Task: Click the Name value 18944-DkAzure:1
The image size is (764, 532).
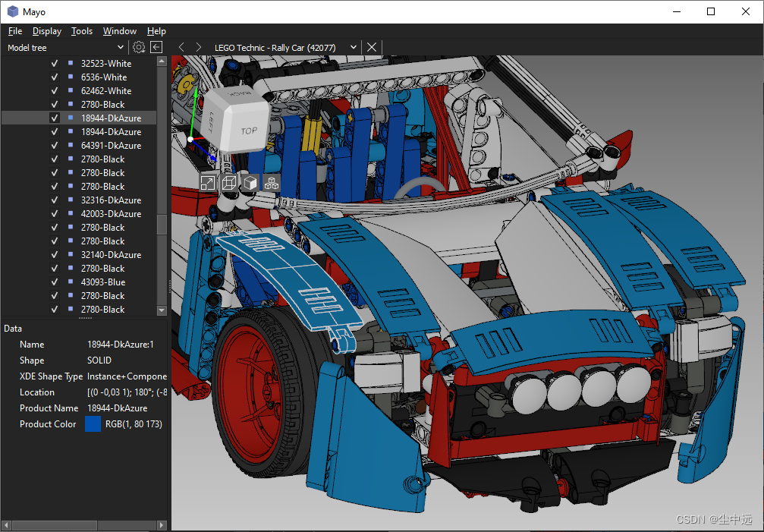Action: (x=121, y=345)
